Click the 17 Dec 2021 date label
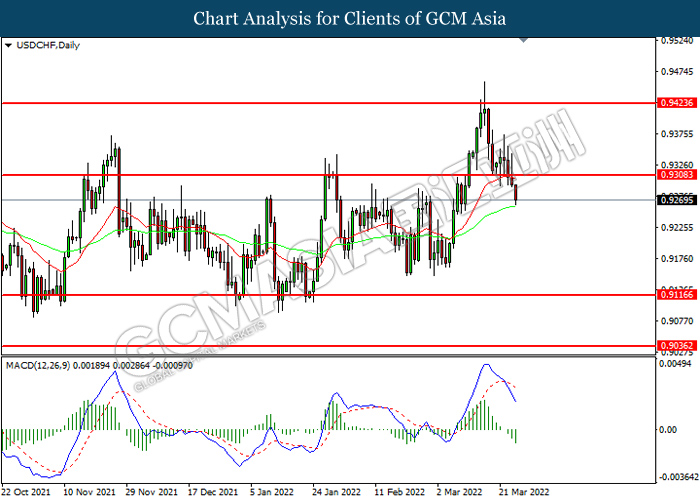Image resolution: width=700 pixels, height=500 pixels. pyautogui.click(x=213, y=492)
